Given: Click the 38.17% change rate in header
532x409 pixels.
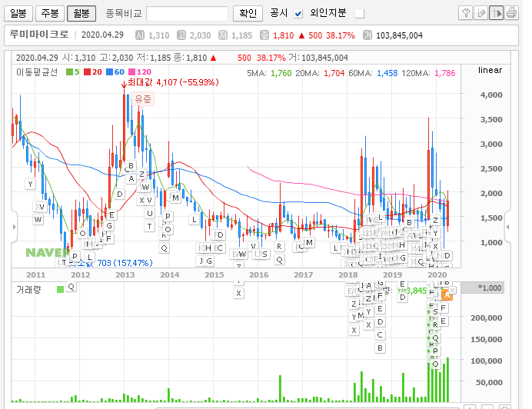Looking at the screenshot, I should tap(341, 35).
